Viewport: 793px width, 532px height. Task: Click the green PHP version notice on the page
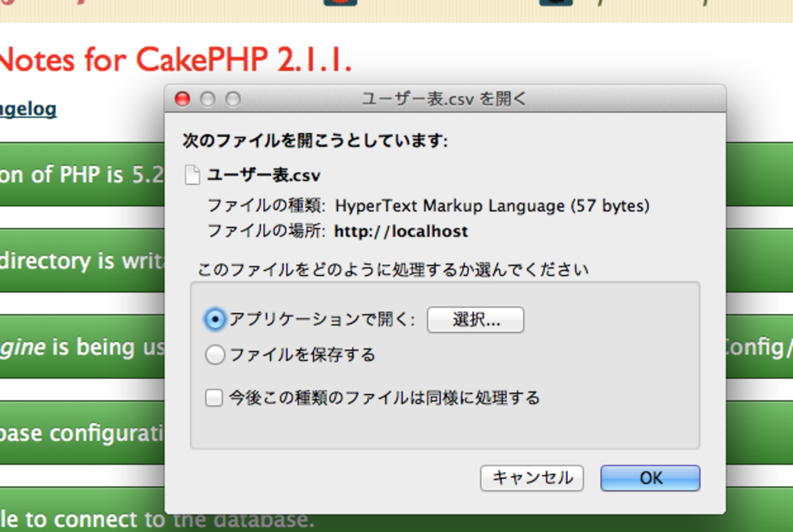pyautogui.click(x=82, y=175)
